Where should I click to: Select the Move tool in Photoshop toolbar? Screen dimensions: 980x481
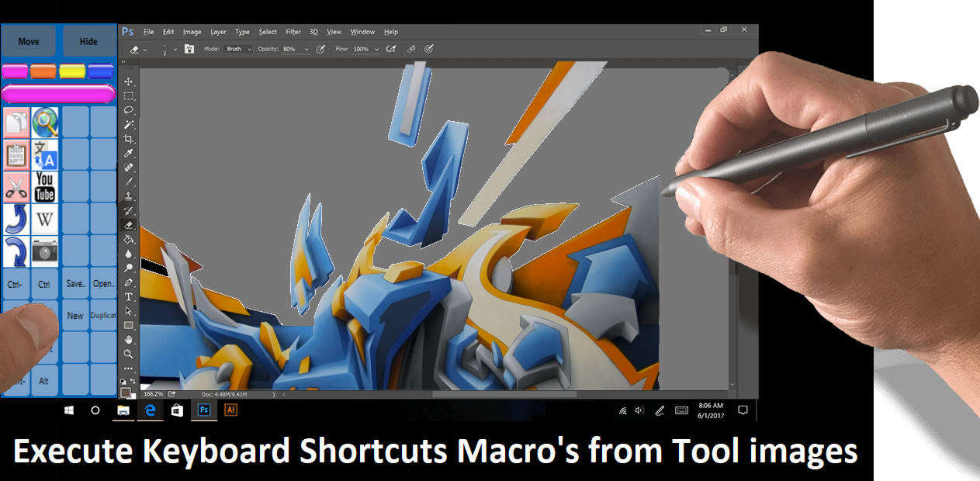129,81
